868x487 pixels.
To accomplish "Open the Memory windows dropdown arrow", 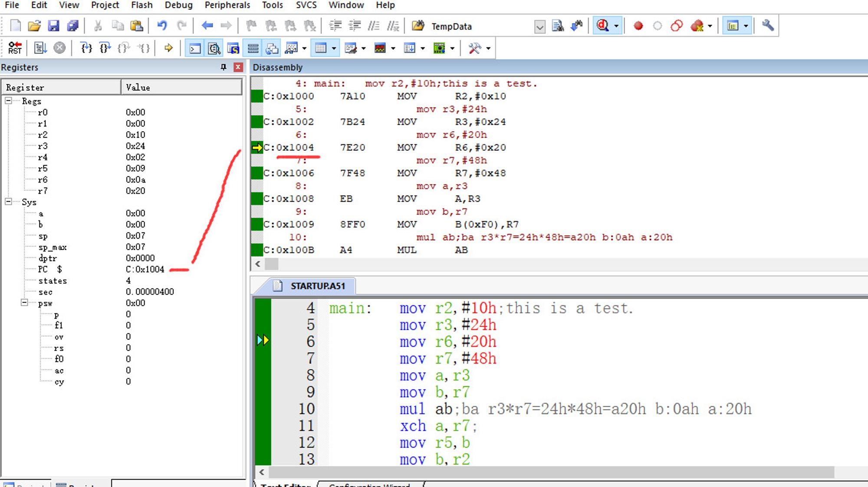I will coord(334,48).
